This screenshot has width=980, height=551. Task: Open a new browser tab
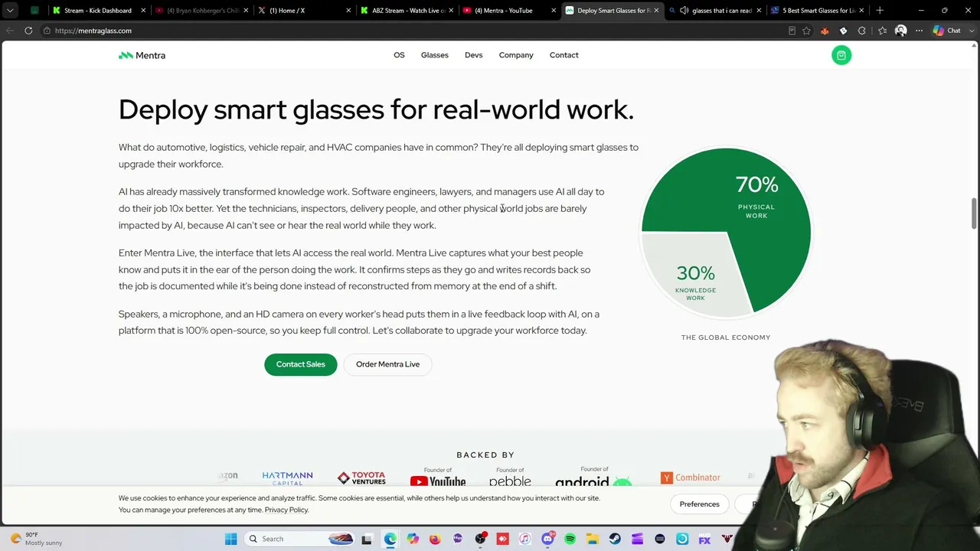coord(880,11)
